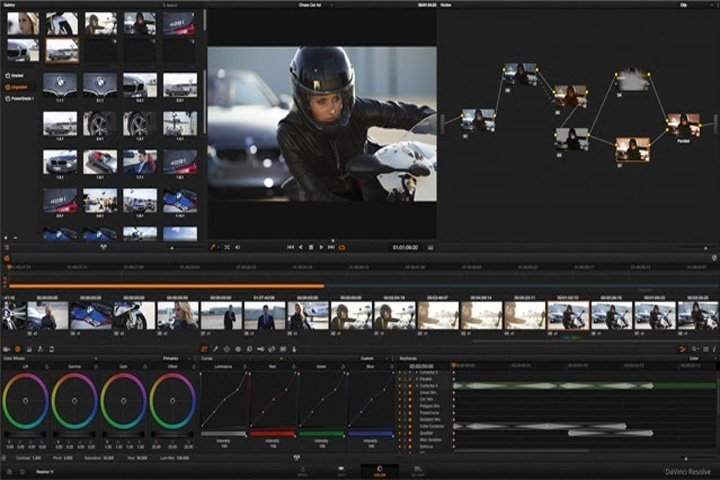The width and height of the screenshot is (720, 480).
Task: Adjust the red curve intensity slider
Action: (x=272, y=434)
